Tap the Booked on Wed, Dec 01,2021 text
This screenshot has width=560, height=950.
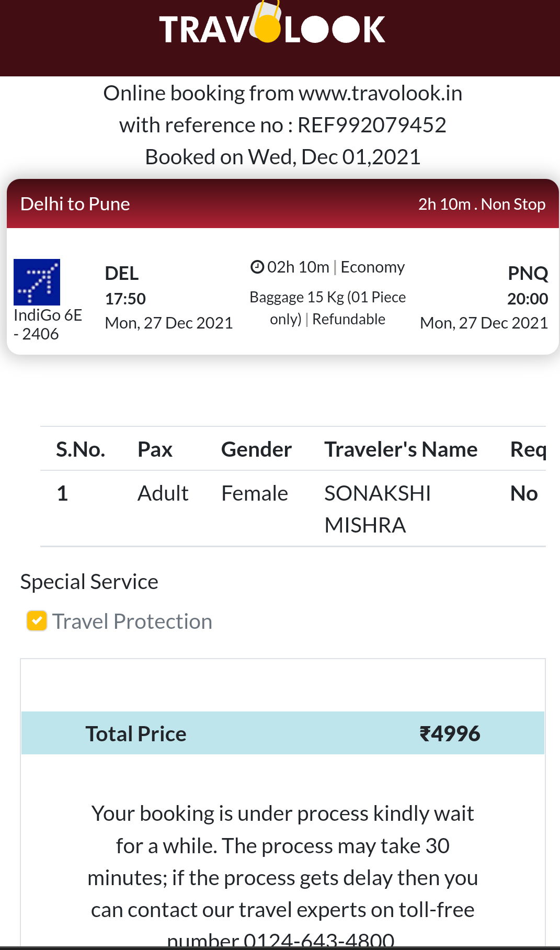tap(282, 157)
